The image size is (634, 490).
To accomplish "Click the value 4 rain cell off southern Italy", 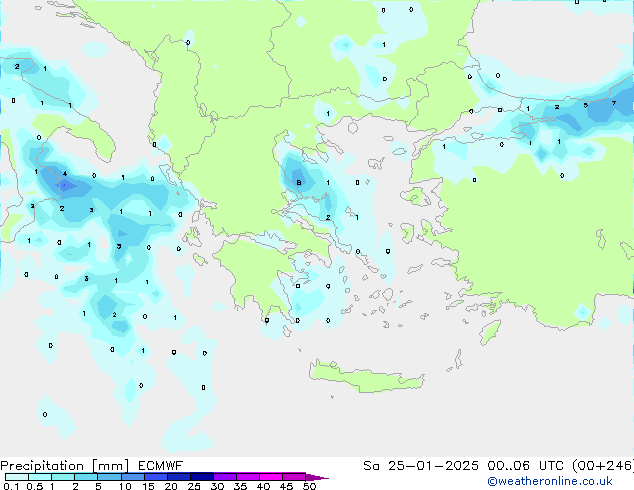I will (65, 174).
